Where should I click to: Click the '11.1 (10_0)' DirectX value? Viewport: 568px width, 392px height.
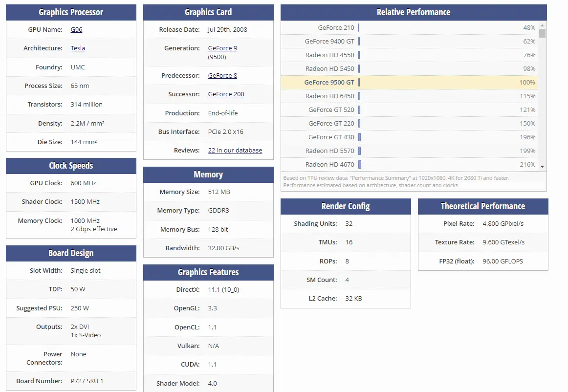point(223,290)
